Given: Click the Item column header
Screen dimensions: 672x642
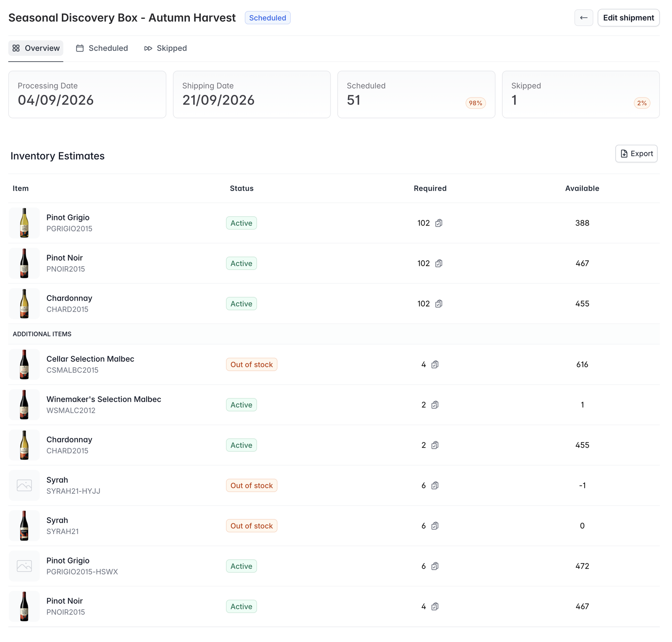Looking at the screenshot, I should click(21, 189).
